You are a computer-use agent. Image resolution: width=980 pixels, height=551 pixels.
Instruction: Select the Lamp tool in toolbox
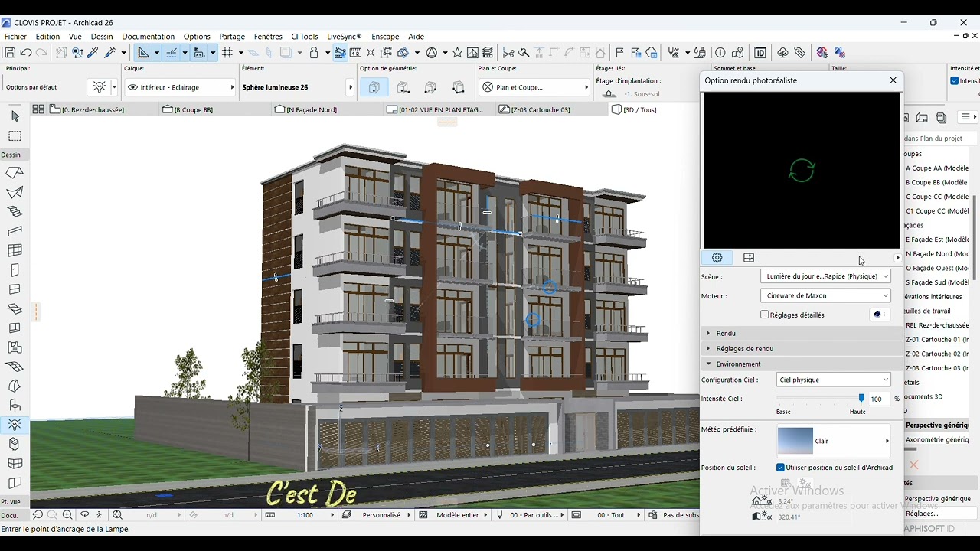15,425
